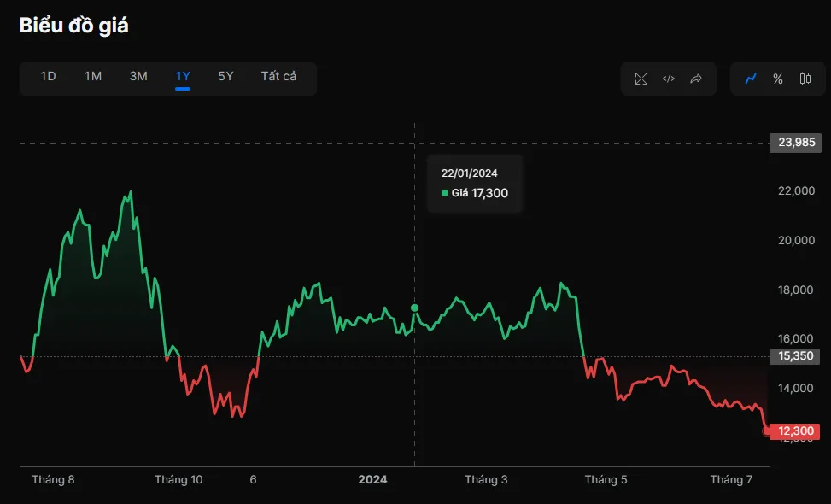Click the embed code icon

[669, 79]
